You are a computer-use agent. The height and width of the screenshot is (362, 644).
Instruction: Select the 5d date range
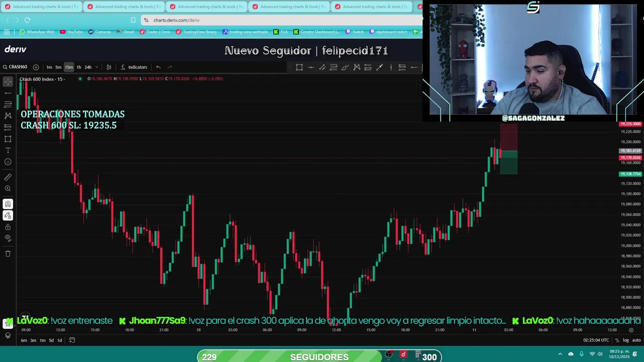point(51,340)
